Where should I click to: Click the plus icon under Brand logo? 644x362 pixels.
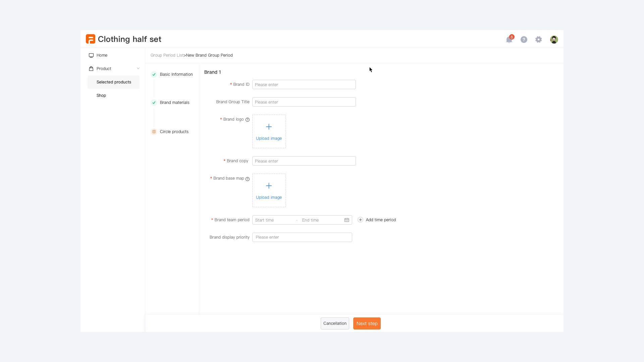click(x=269, y=127)
